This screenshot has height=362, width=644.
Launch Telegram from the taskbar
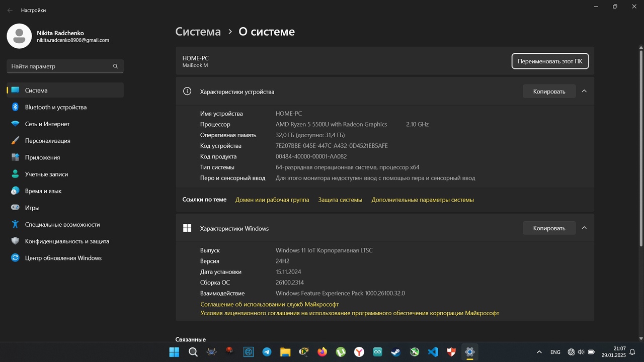(x=267, y=352)
